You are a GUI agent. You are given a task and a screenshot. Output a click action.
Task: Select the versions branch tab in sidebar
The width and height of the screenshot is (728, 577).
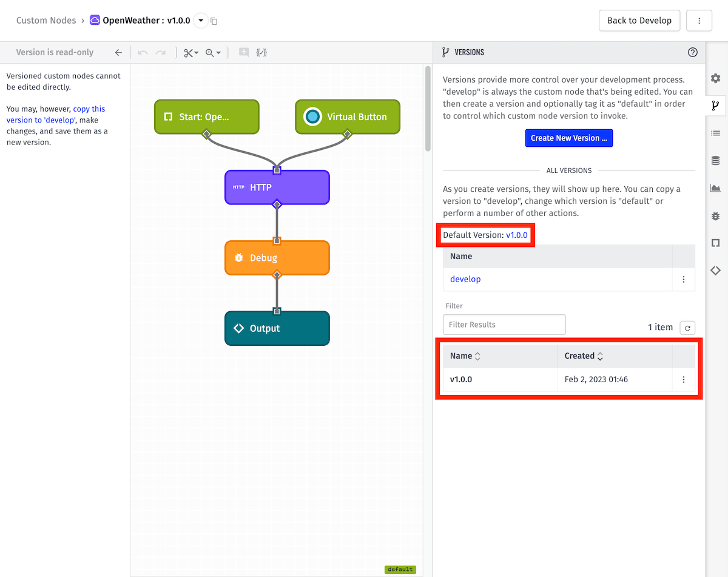[716, 106]
